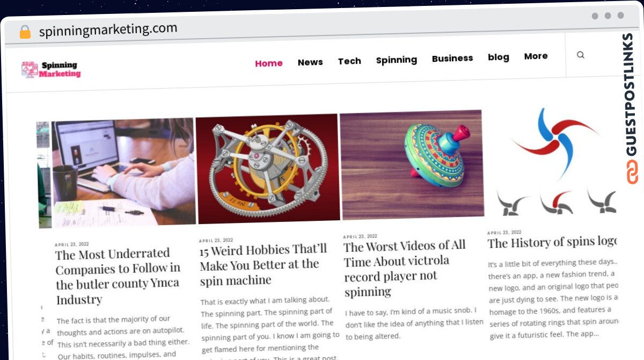Click the search magnifier icon
This screenshot has width=644, height=360.
point(580,55)
